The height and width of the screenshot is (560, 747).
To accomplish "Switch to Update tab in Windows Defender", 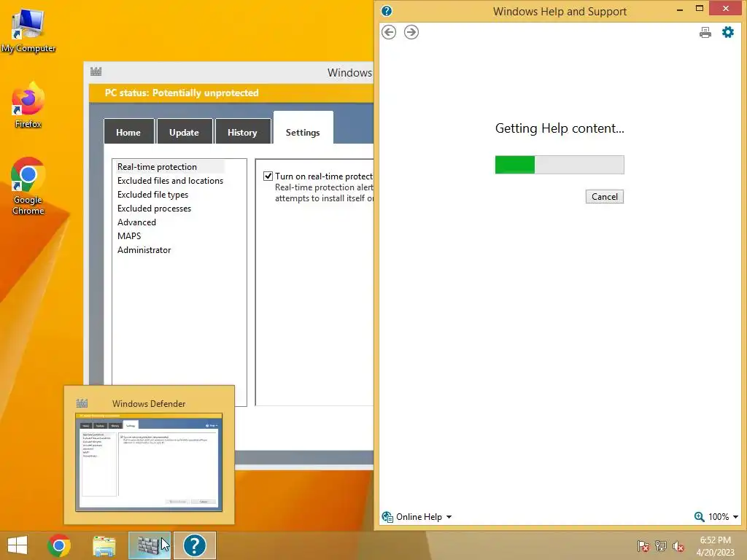I will pos(184,132).
